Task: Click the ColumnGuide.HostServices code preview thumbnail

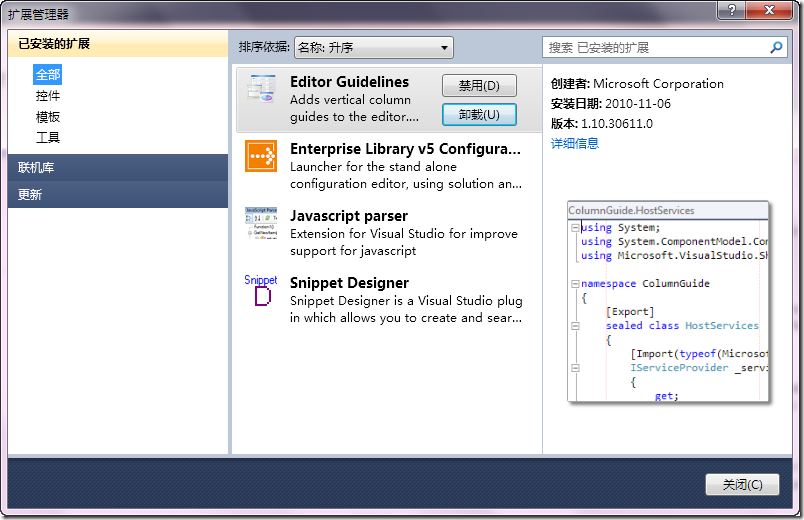Action: coord(668,302)
